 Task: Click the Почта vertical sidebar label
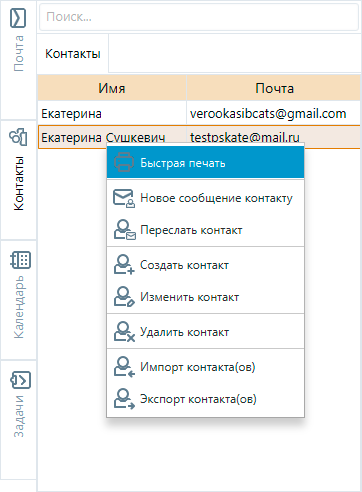tap(19, 53)
